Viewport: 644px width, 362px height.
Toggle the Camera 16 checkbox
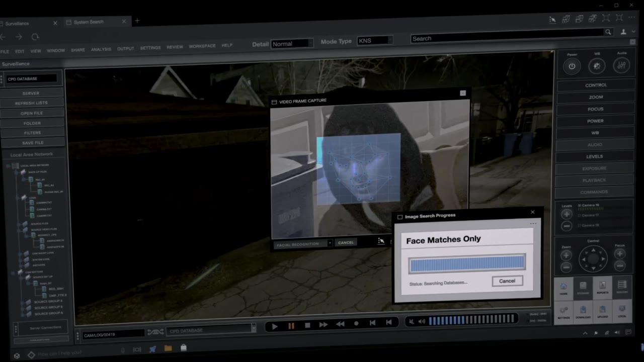coord(580,205)
